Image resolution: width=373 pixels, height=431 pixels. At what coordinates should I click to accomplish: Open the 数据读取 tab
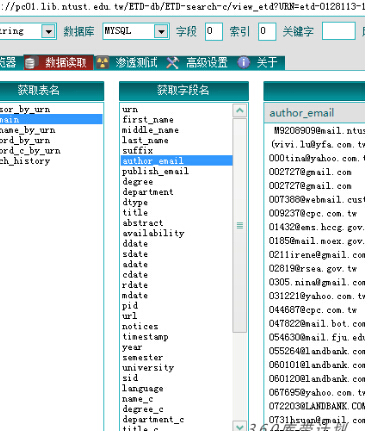pyautogui.click(x=58, y=62)
